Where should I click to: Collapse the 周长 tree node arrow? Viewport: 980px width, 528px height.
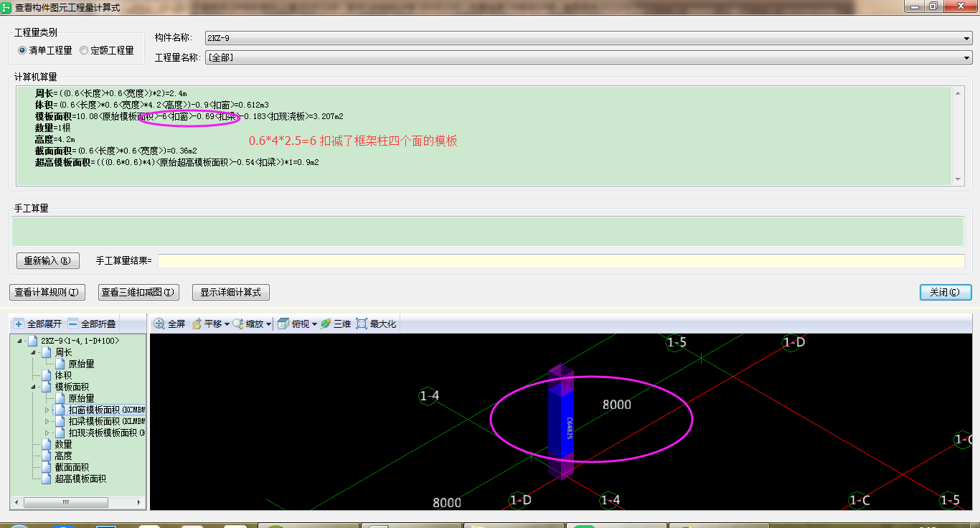coord(33,352)
